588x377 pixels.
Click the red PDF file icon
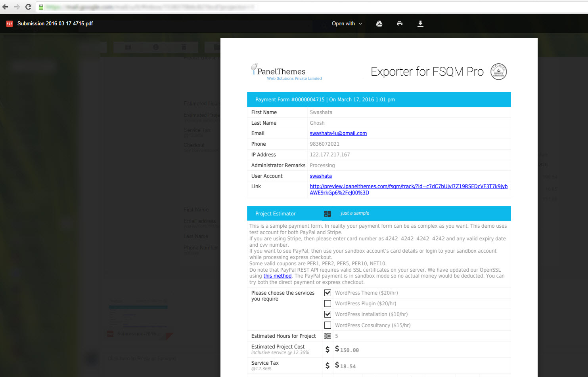coord(10,24)
